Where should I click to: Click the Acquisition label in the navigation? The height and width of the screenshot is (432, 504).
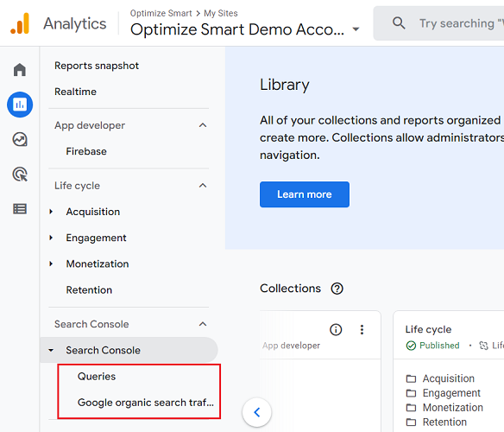click(93, 212)
